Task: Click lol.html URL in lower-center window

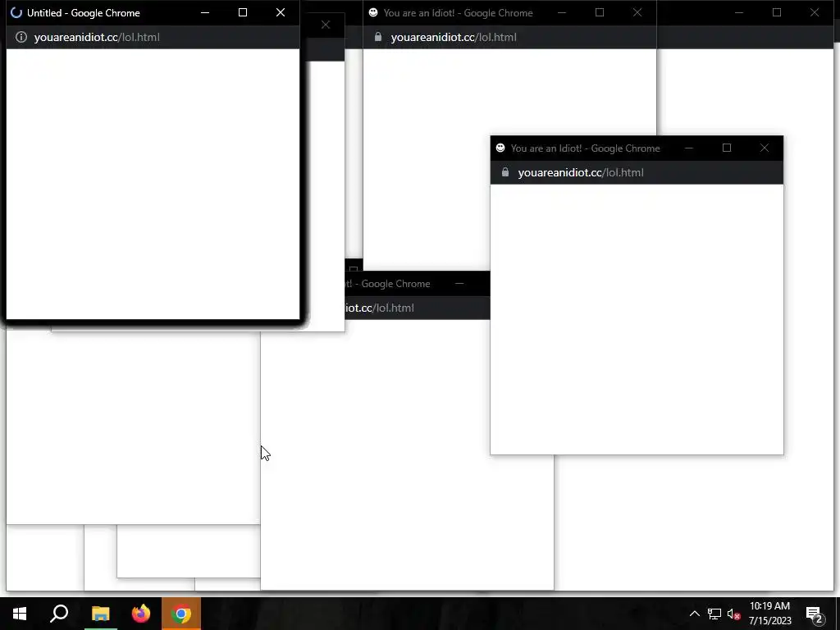Action: pos(379,308)
